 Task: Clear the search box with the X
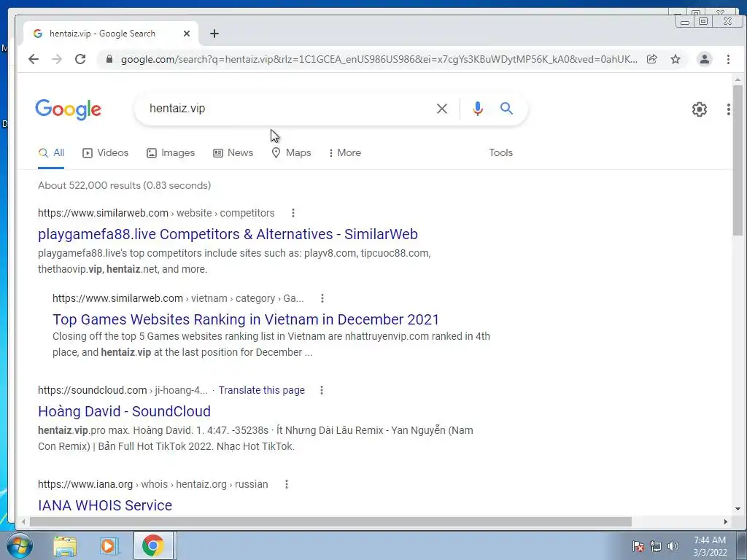[x=441, y=109]
